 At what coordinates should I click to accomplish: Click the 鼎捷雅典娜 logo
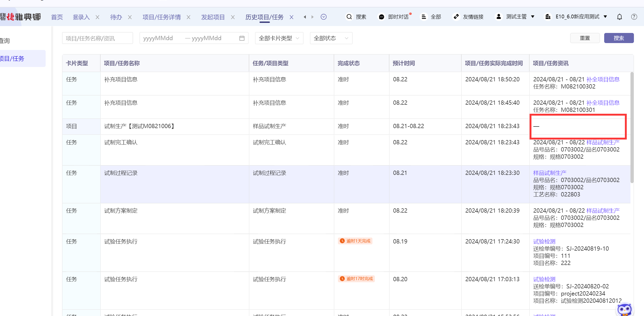pos(20,17)
